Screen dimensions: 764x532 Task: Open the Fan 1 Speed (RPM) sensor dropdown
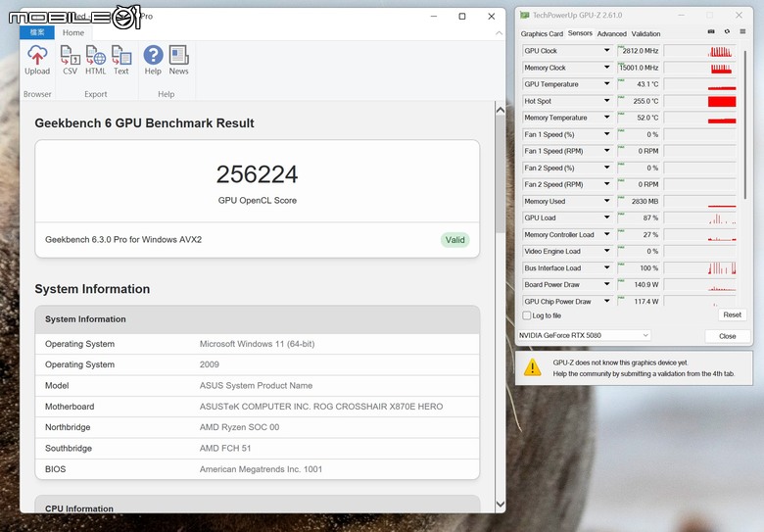click(606, 151)
